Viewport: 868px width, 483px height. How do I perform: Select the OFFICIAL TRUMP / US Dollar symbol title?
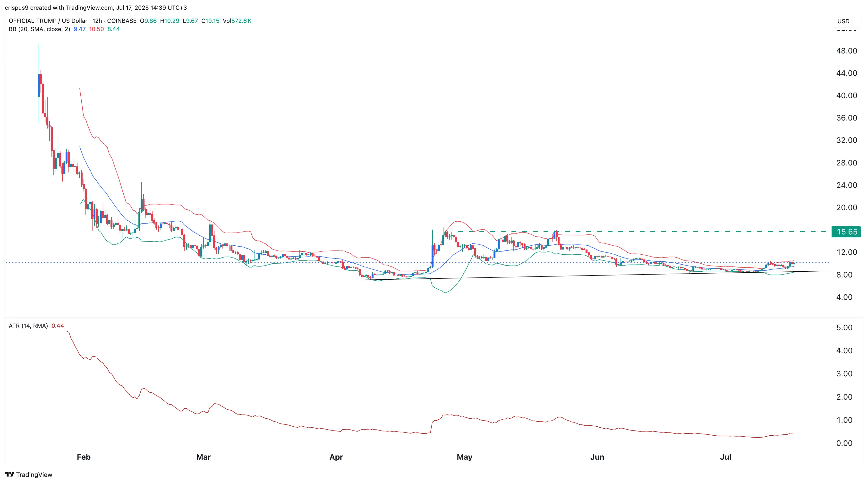click(48, 21)
